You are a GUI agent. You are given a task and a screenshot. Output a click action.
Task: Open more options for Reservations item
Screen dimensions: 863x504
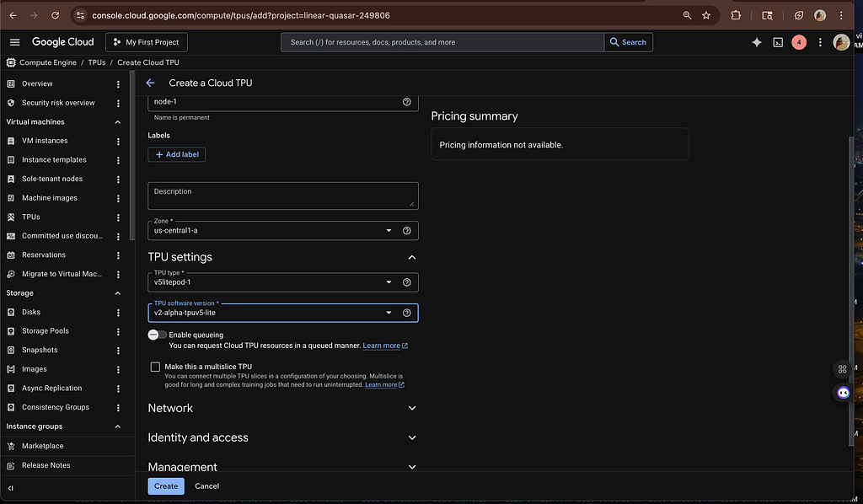coord(118,255)
